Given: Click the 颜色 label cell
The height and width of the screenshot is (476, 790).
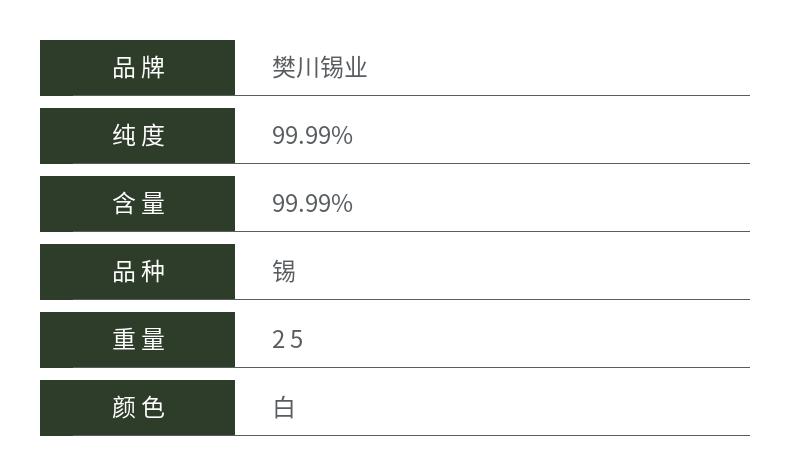Looking at the screenshot, I should [x=138, y=407].
